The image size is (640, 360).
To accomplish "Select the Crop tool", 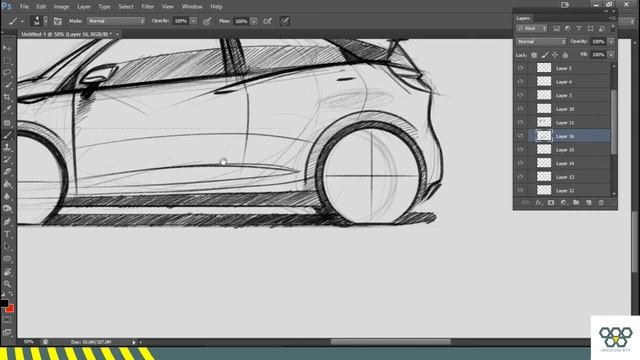I will 7,97.
